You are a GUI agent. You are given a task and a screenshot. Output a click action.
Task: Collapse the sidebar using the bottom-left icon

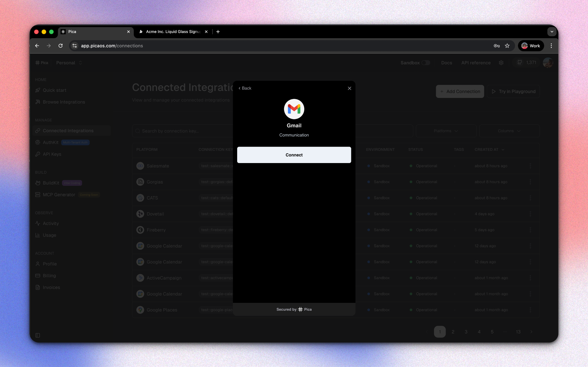click(x=38, y=335)
